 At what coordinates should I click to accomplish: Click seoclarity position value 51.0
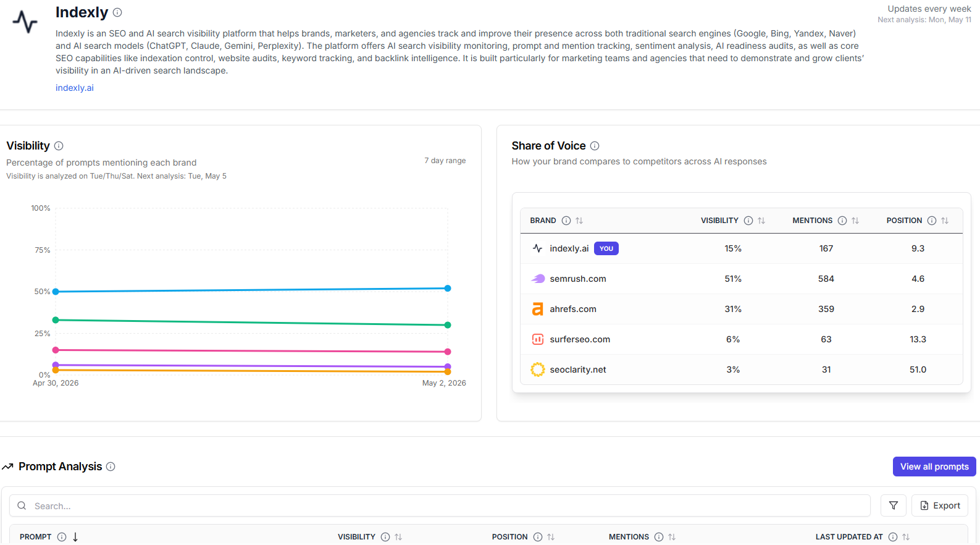(918, 370)
